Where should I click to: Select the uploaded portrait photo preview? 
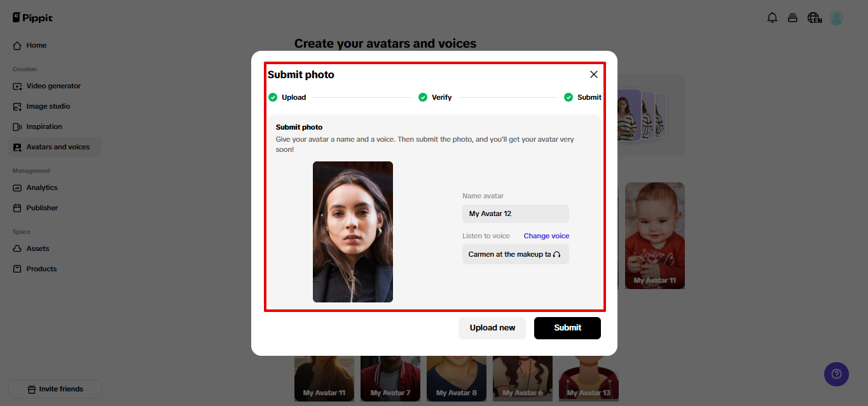coord(353,232)
